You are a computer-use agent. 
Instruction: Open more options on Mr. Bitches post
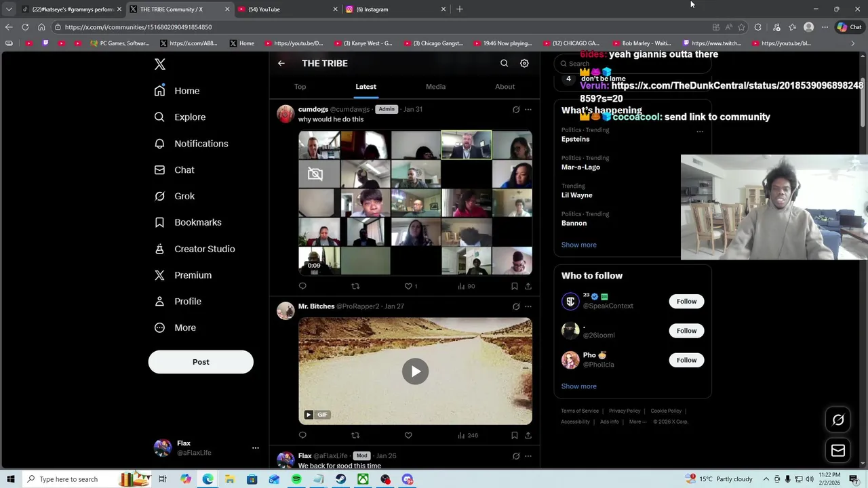click(x=528, y=306)
